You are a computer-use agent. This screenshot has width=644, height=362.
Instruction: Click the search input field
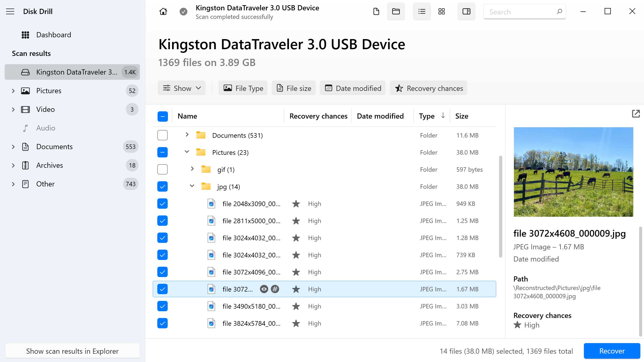pyautogui.click(x=525, y=11)
